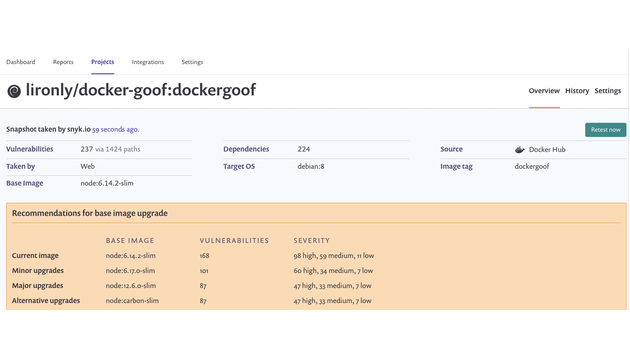This screenshot has width=630, height=360.
Task: Click the severity text in Alternative upgrades row
Action: pyautogui.click(x=332, y=301)
